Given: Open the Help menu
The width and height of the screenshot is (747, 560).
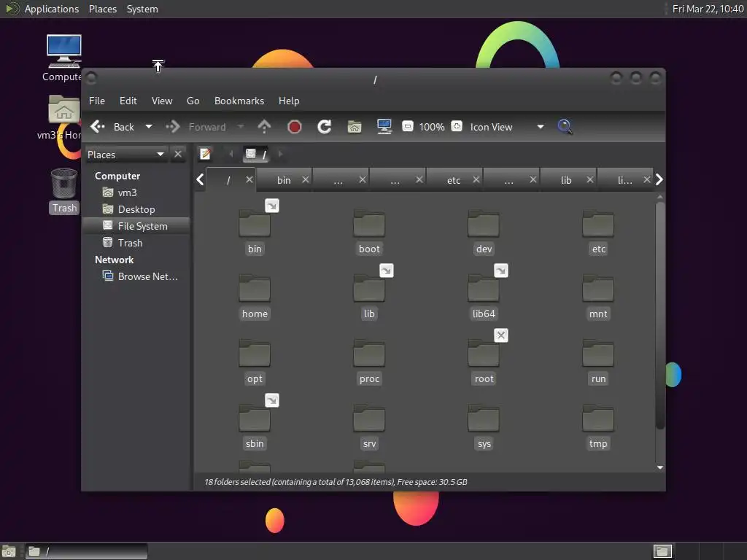Looking at the screenshot, I should (289, 101).
